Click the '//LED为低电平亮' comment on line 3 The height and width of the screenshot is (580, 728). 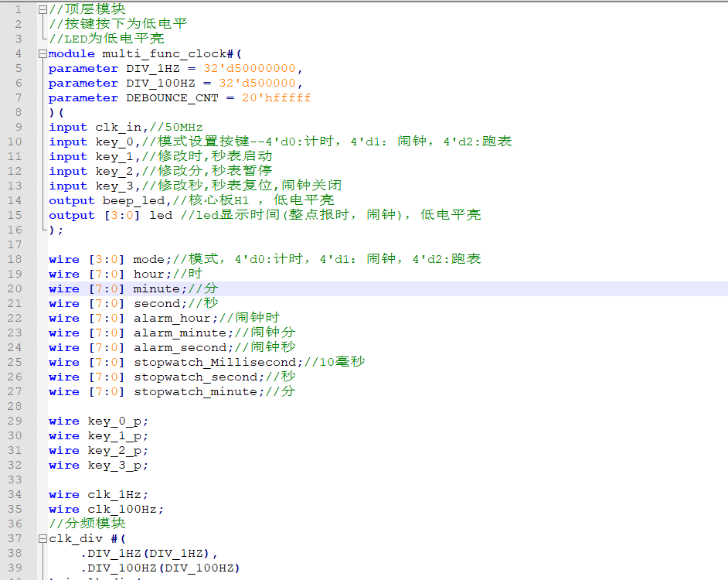(107, 39)
